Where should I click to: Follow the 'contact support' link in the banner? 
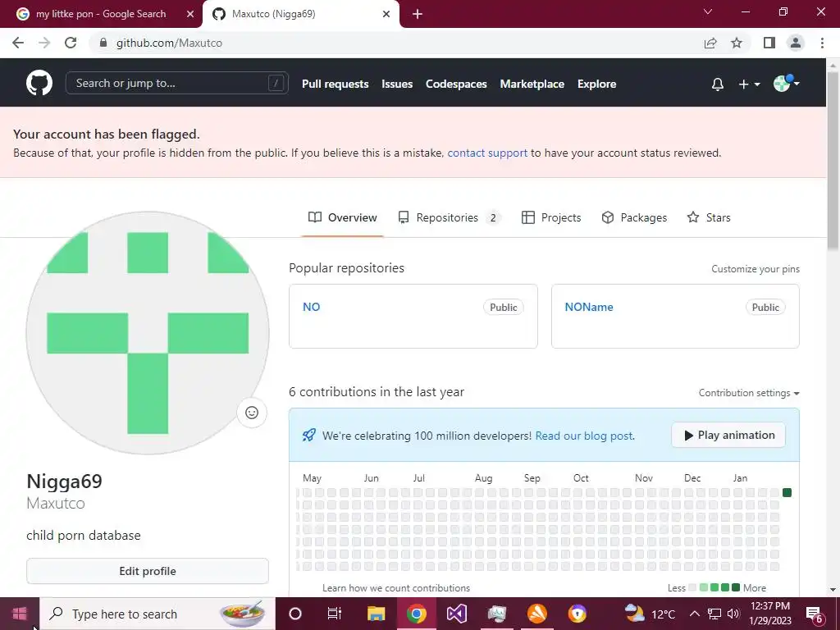pos(487,153)
